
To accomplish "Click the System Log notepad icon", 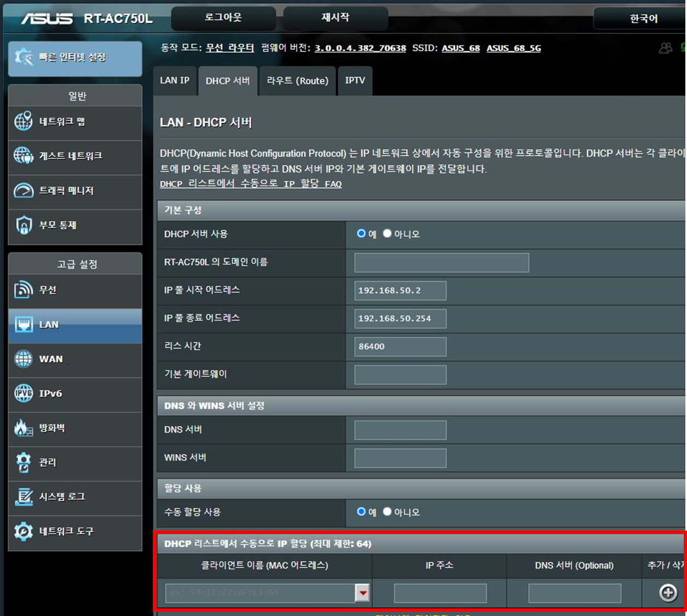I will pos(24,497).
